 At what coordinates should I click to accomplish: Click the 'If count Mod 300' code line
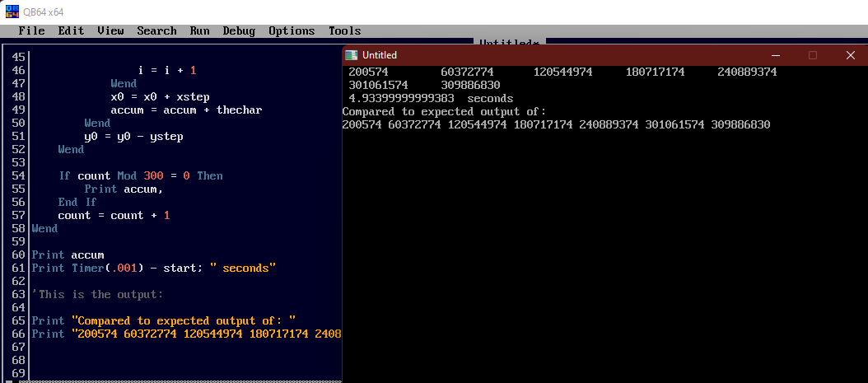pyautogui.click(x=140, y=175)
